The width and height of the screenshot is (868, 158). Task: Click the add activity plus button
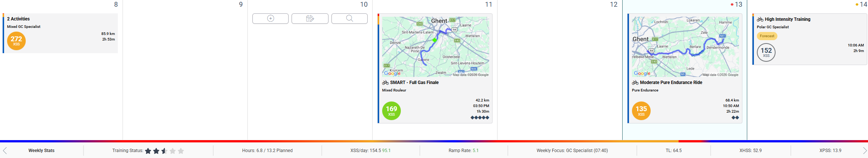click(x=270, y=19)
